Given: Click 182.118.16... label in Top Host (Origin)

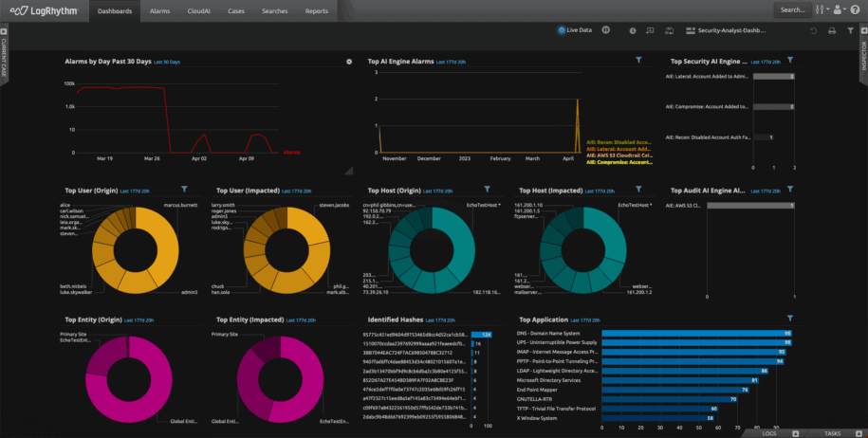Looking at the screenshot, I should click(487, 292).
